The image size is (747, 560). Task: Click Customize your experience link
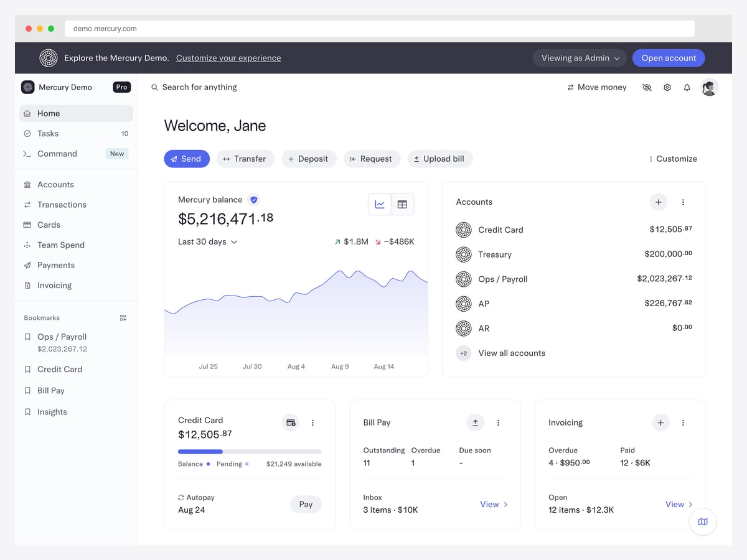click(228, 58)
